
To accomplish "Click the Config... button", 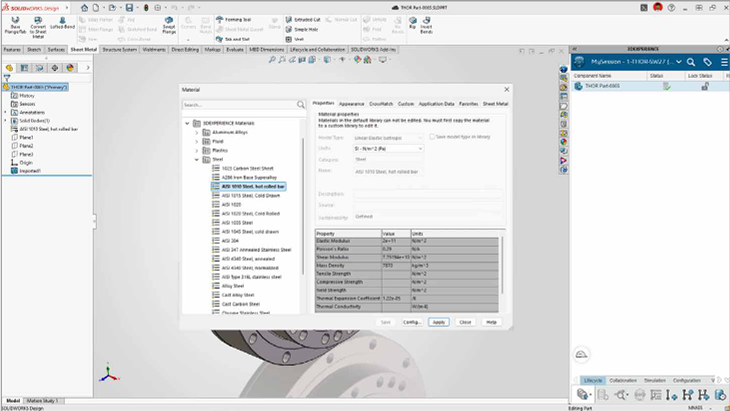I will pos(412,322).
